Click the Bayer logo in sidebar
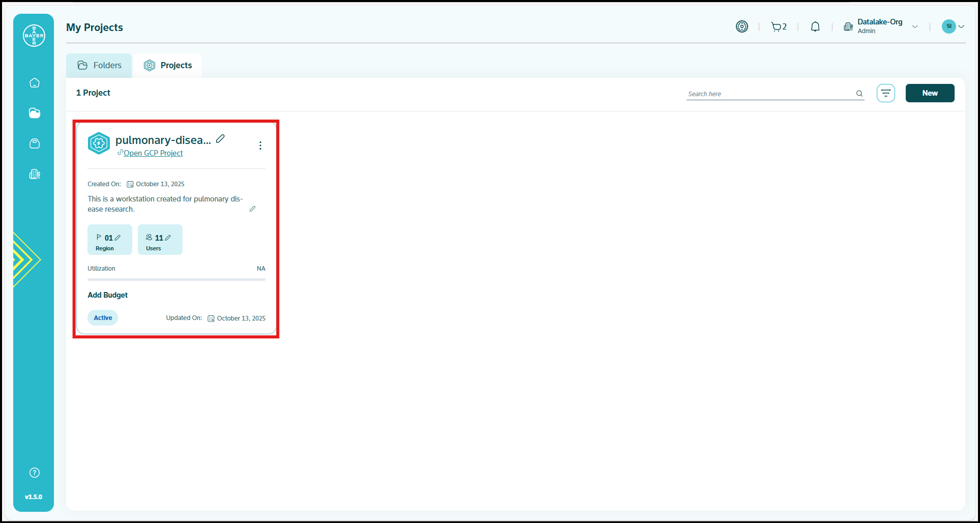The height and width of the screenshot is (523, 980). point(34,36)
